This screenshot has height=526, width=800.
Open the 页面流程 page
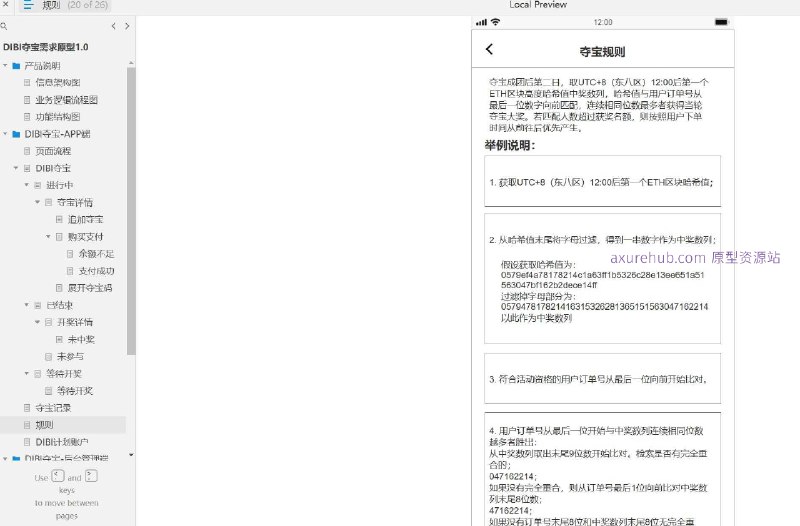click(53, 151)
